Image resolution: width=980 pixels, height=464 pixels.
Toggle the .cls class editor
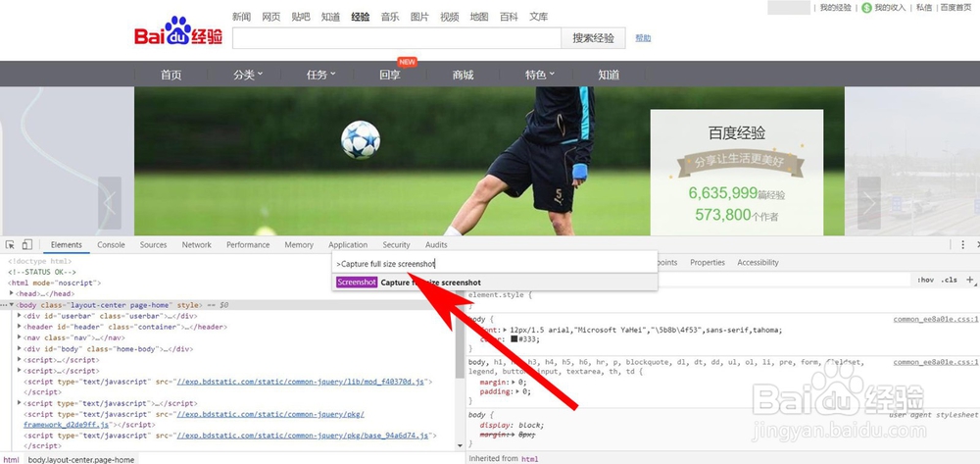pos(949,280)
